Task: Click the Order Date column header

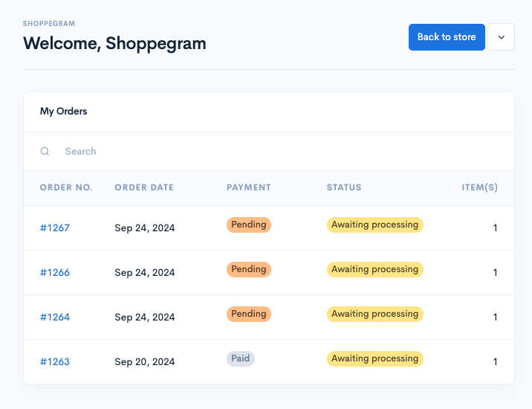Action: pos(144,187)
